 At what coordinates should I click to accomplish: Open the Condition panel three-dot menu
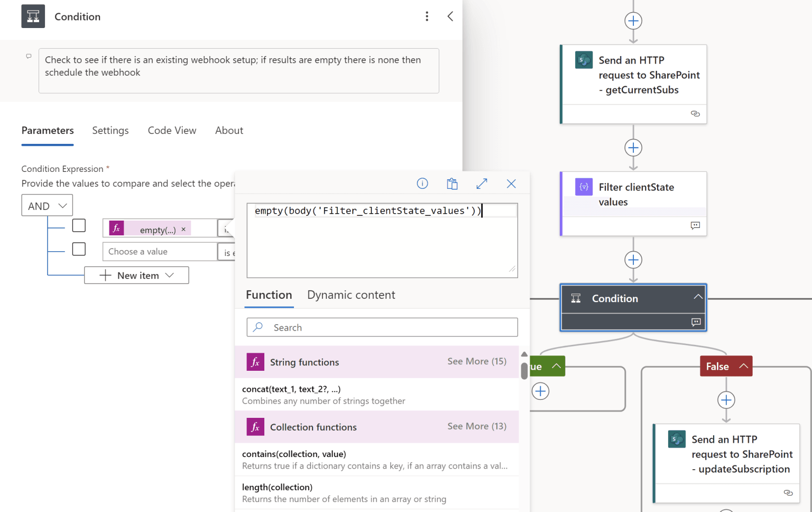427,16
